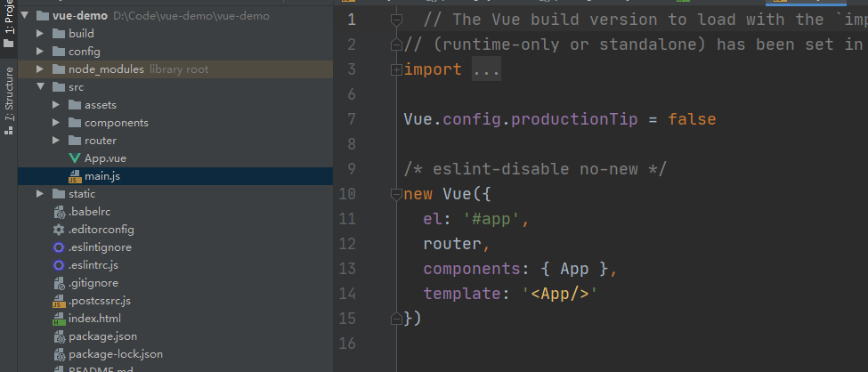Open the index.html file icon
This screenshot has height=372, width=868.
(59, 319)
